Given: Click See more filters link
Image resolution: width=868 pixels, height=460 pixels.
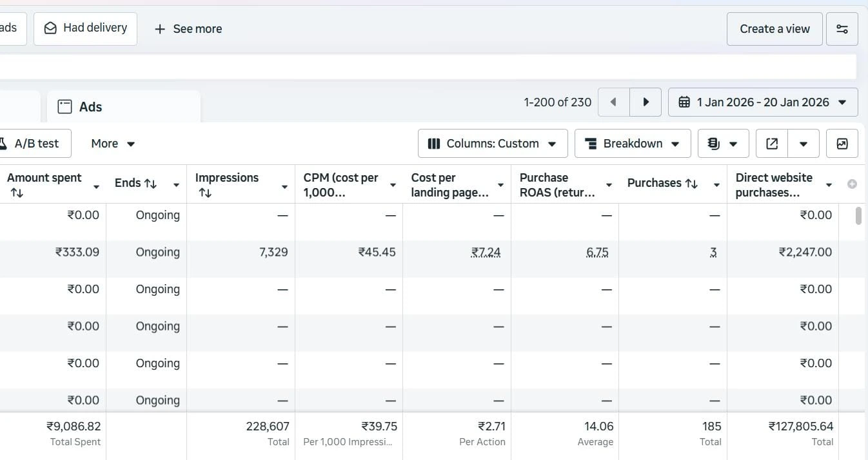Looking at the screenshot, I should click(x=188, y=29).
